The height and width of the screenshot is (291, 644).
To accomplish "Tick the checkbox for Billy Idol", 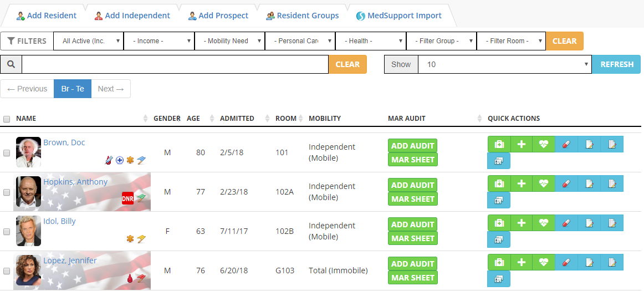I will click(7, 232).
